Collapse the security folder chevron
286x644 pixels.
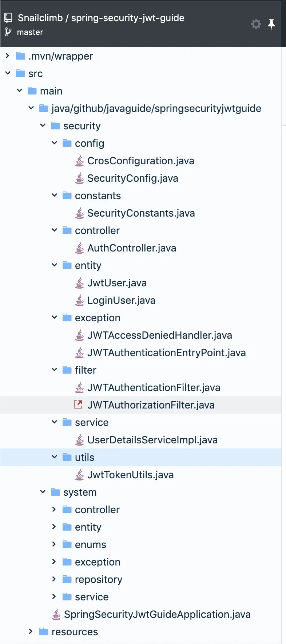[43, 126]
